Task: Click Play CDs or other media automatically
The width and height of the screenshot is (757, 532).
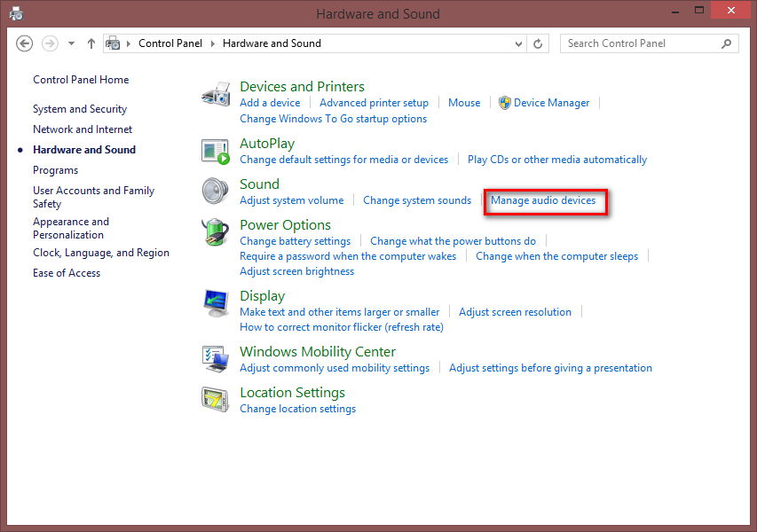Action: pos(557,160)
